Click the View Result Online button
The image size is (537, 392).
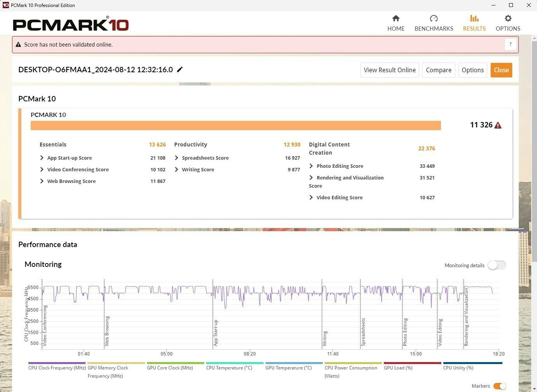tap(390, 70)
